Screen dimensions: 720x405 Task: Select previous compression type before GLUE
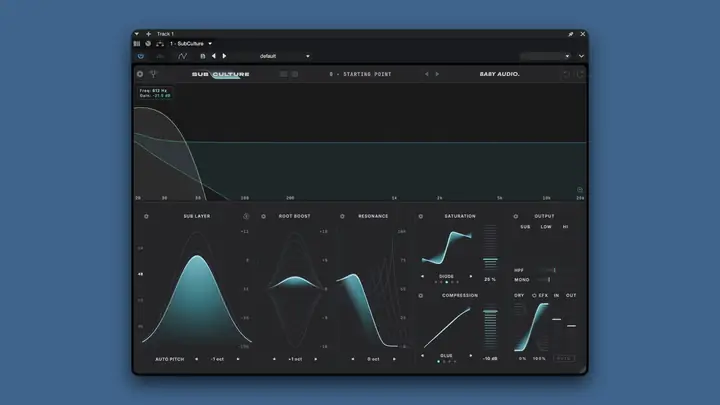[x=422, y=355]
